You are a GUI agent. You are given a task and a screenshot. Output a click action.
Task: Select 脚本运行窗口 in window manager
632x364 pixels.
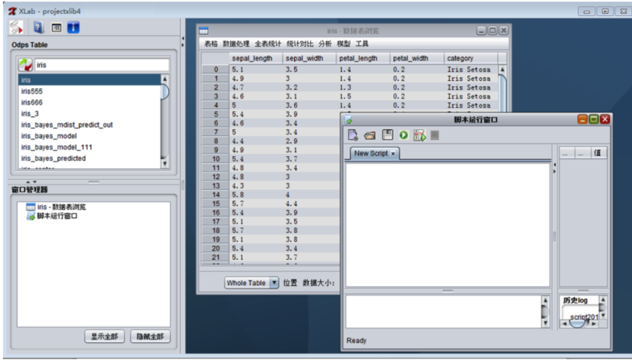coord(52,216)
